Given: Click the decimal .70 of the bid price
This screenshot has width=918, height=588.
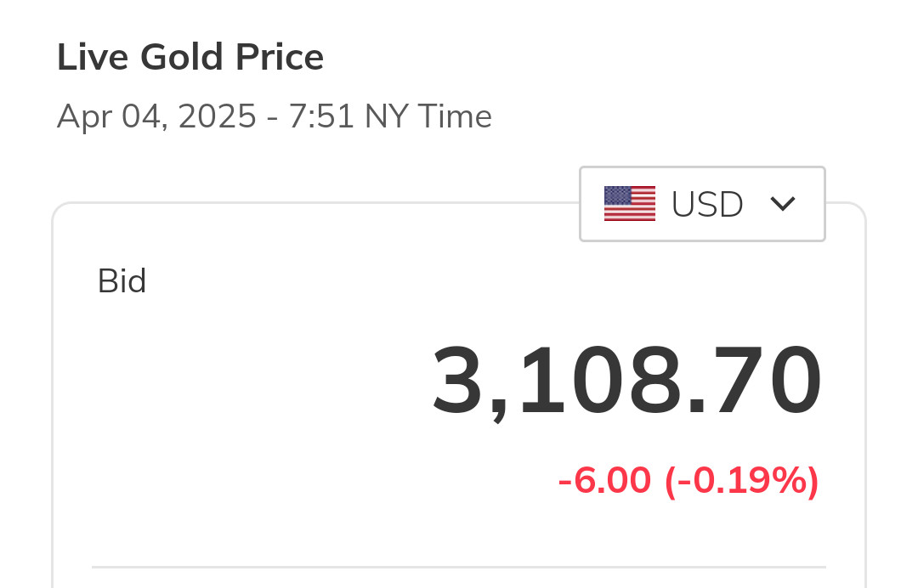Looking at the screenshot, I should [761, 382].
